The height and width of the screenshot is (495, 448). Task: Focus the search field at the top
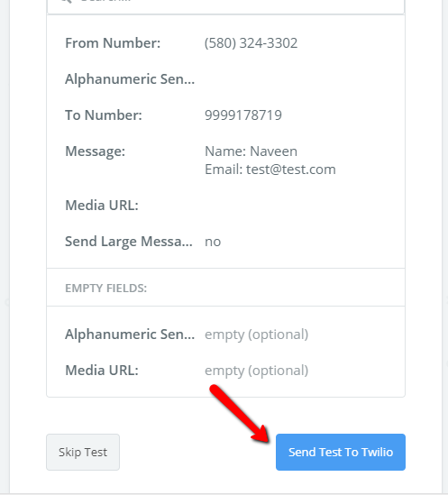click(x=225, y=6)
